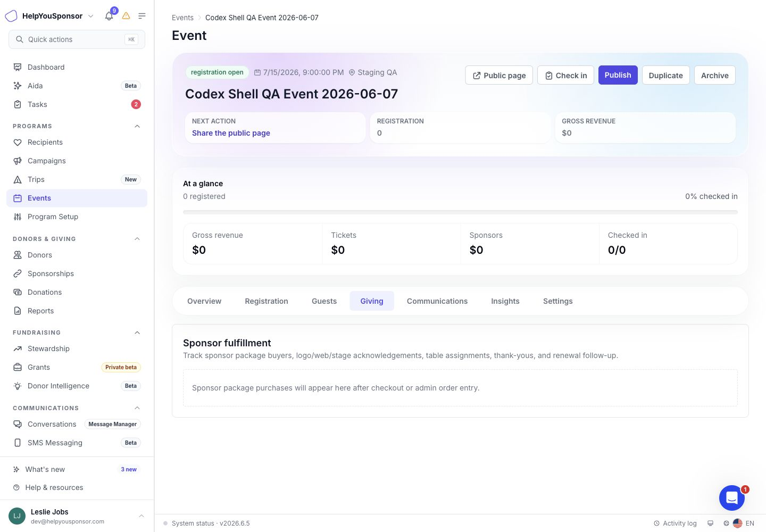Click the Reports document icon
Viewport: 766px width, 532px height.
pos(18,311)
